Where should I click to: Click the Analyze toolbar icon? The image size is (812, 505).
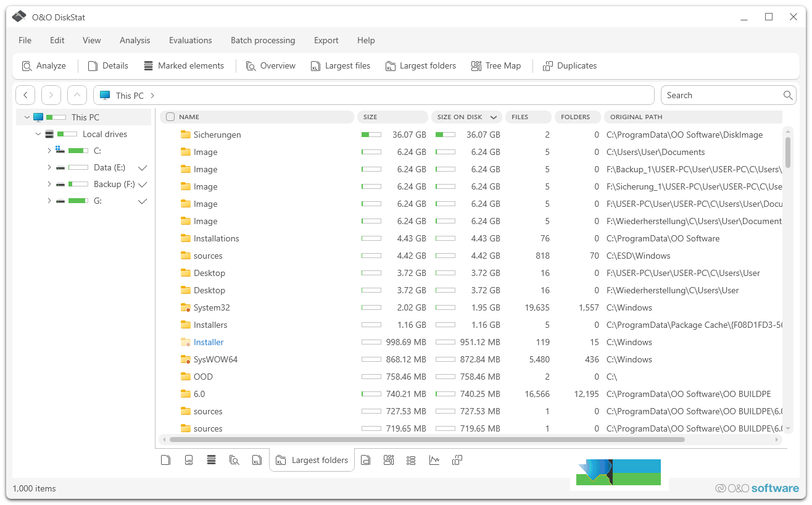[27, 66]
